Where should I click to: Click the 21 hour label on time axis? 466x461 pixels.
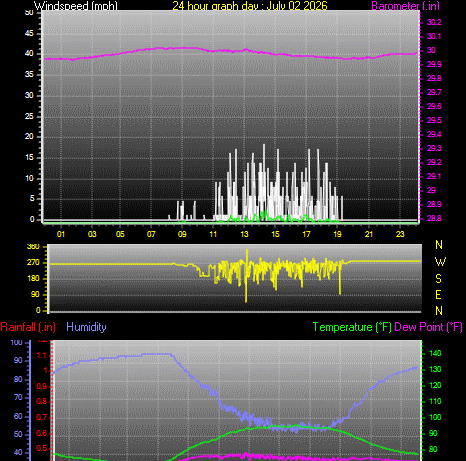click(x=369, y=234)
